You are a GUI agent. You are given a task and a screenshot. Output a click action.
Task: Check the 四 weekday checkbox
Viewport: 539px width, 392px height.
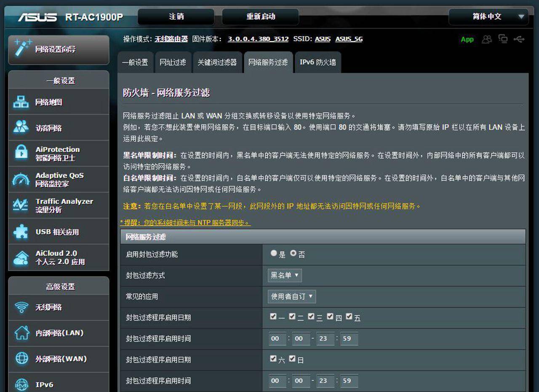pos(330,316)
